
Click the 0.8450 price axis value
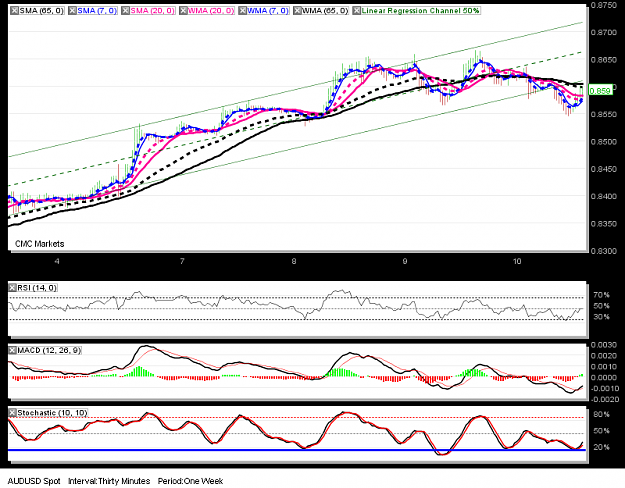604,169
